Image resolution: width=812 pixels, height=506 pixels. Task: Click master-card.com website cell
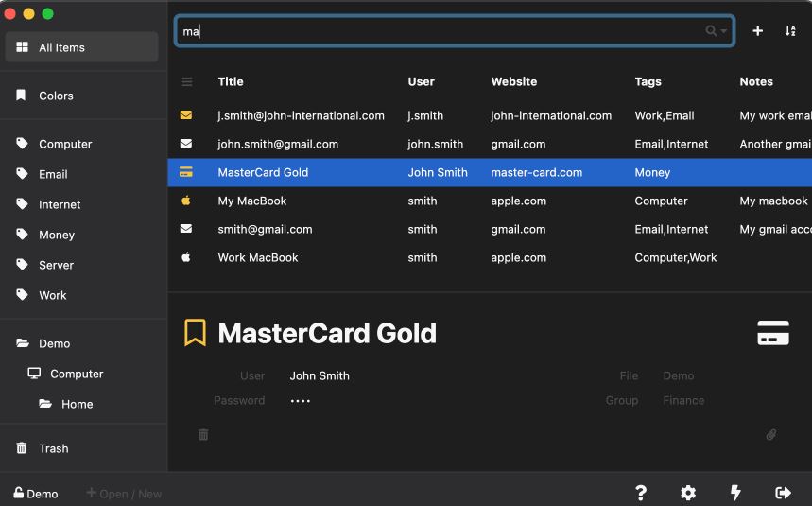(537, 172)
